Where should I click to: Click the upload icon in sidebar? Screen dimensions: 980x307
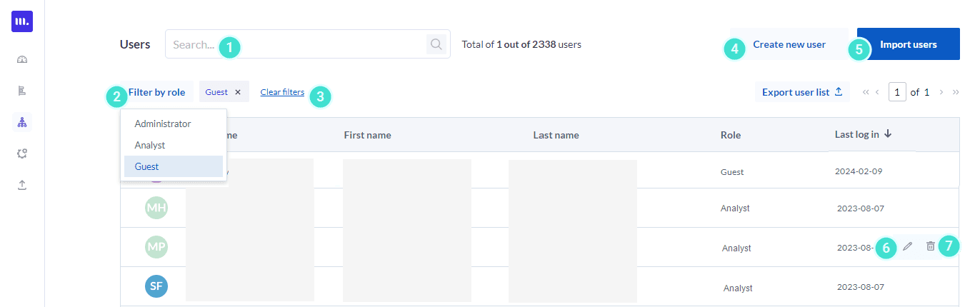point(22,185)
